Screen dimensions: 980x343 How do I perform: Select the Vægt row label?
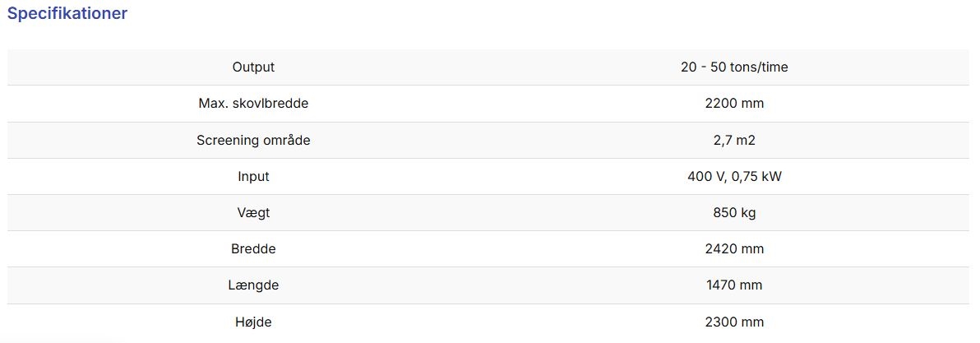[x=253, y=212]
